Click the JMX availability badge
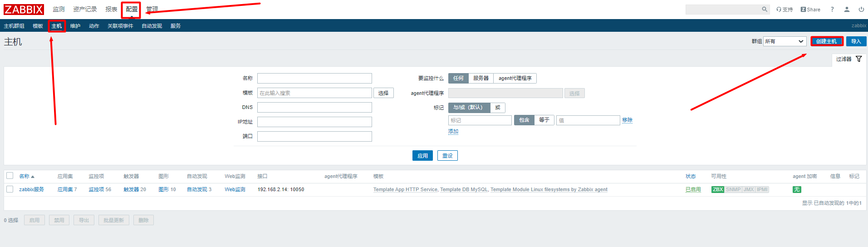The width and height of the screenshot is (868, 247). pos(749,189)
